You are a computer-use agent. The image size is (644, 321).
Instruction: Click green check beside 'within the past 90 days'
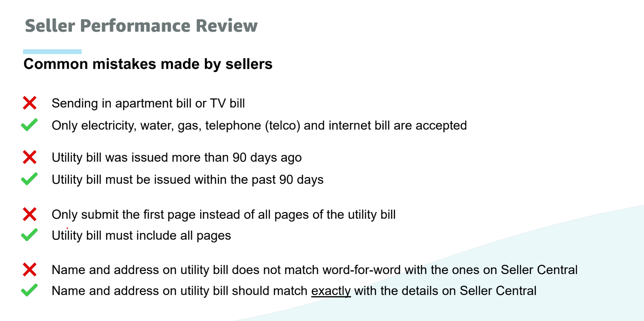29,179
